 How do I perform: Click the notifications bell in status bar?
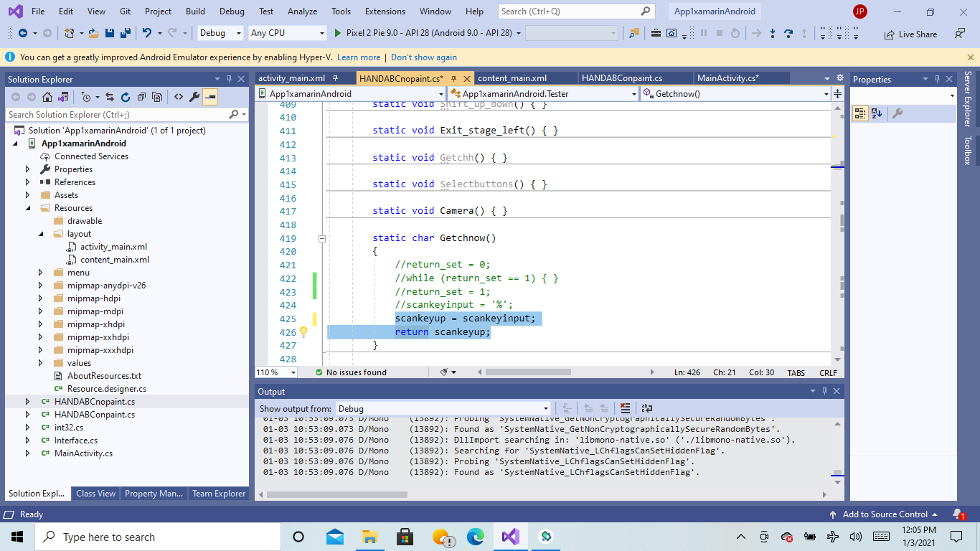[x=958, y=514]
